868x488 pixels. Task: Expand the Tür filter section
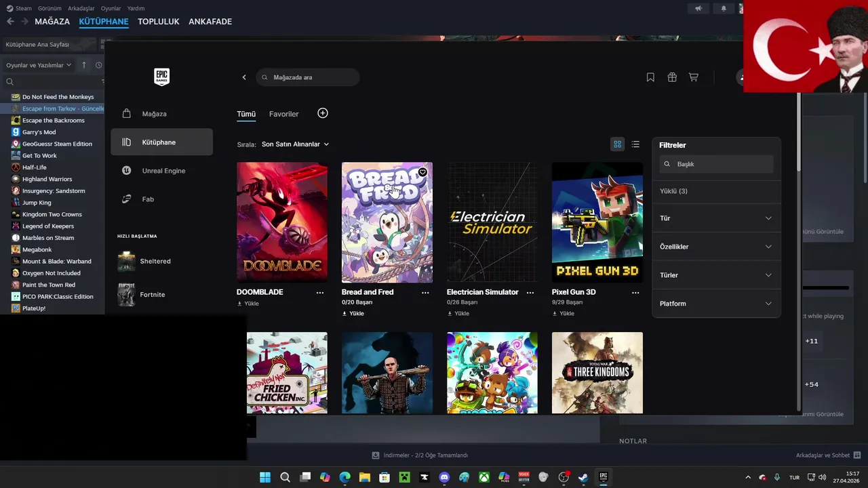(716, 218)
